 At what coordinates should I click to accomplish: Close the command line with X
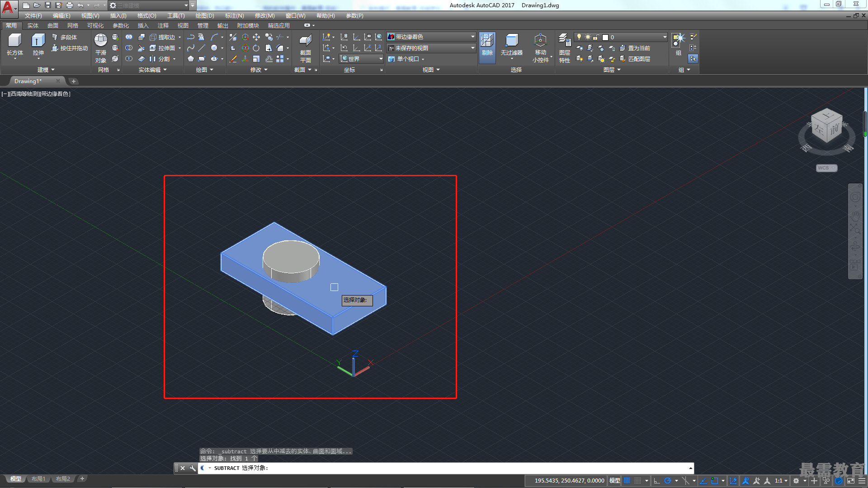click(183, 468)
